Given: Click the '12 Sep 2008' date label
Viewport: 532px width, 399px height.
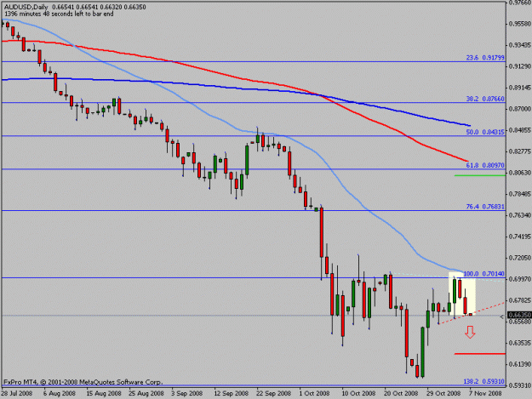Looking at the screenshot, I should (231, 393).
